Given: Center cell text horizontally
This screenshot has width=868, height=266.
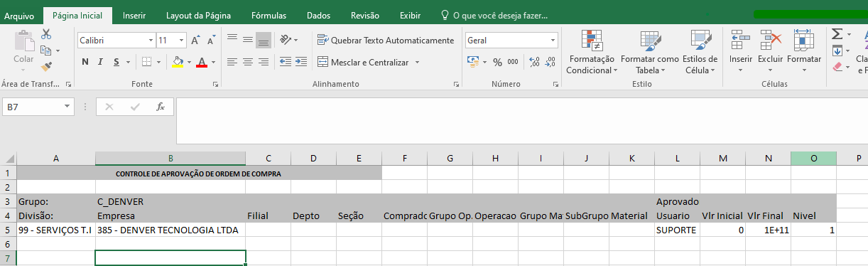Looking at the screenshot, I should click(247, 62).
